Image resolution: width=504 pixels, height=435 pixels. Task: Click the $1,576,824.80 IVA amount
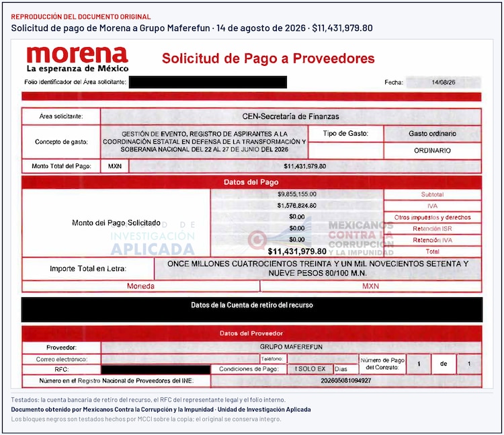297,206
